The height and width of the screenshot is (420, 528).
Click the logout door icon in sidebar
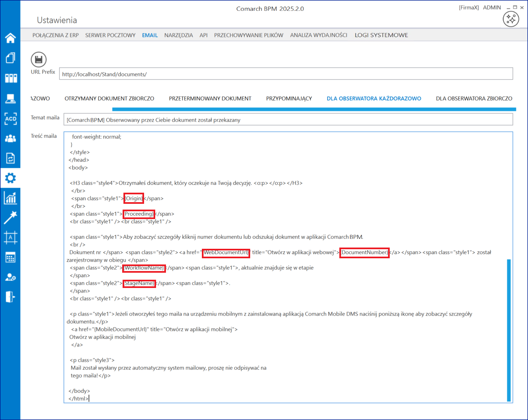pos(10,297)
